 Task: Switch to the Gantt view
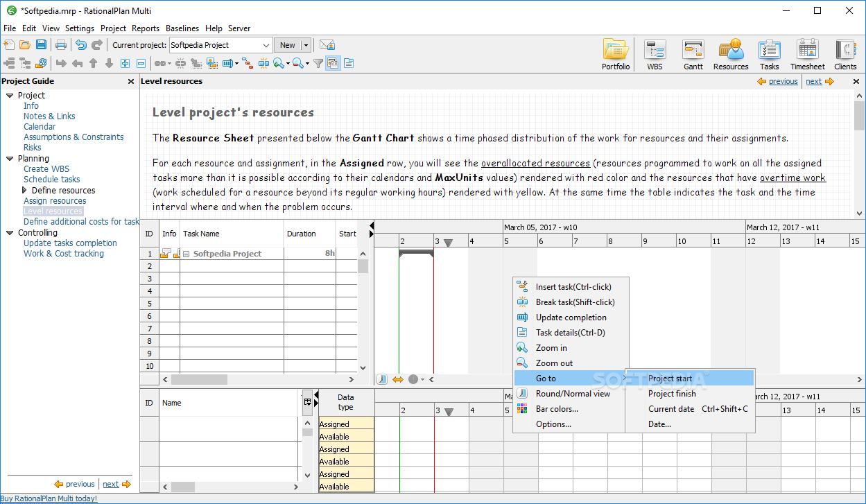coord(693,55)
